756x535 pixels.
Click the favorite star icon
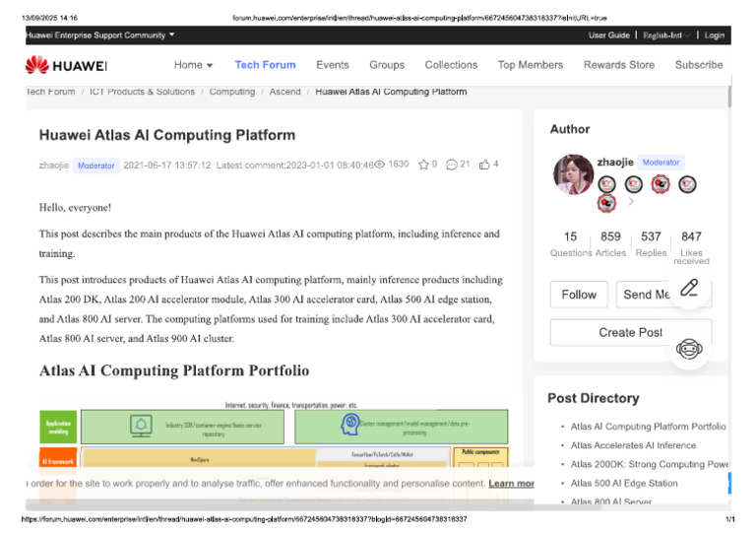click(423, 165)
